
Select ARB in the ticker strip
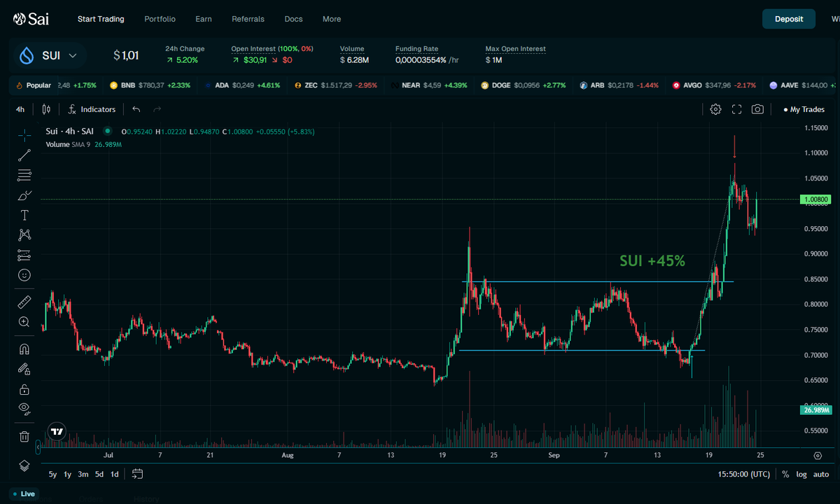pos(619,85)
